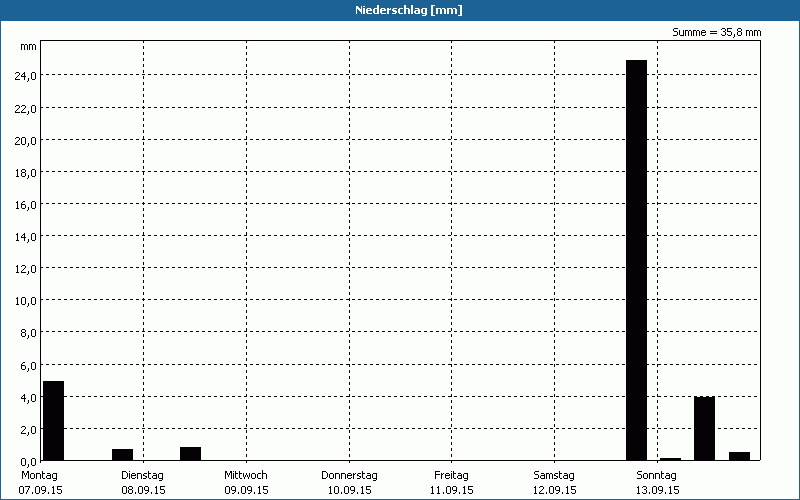Click the mm unit label
This screenshot has width=800, height=500.
click(x=28, y=47)
